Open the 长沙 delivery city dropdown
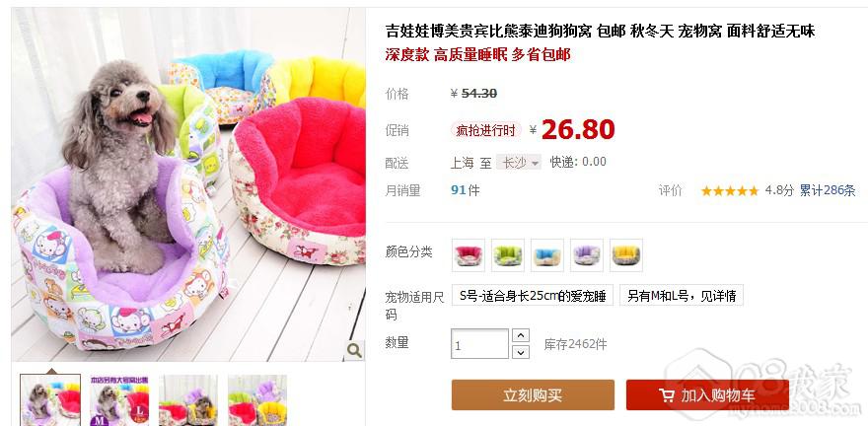The width and height of the screenshot is (868, 426). pyautogui.click(x=519, y=163)
